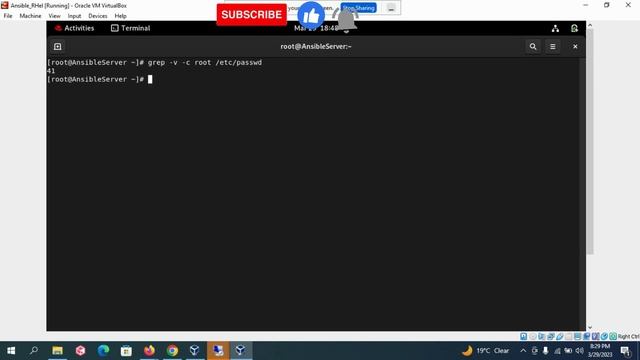This screenshot has height=360, width=640.
Task: Click the microphone tray icon
Action: pyautogui.click(x=545, y=351)
